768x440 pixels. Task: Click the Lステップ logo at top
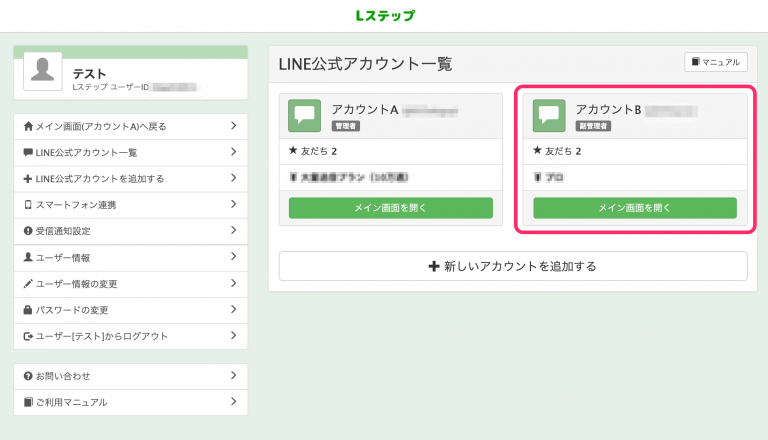click(385, 16)
